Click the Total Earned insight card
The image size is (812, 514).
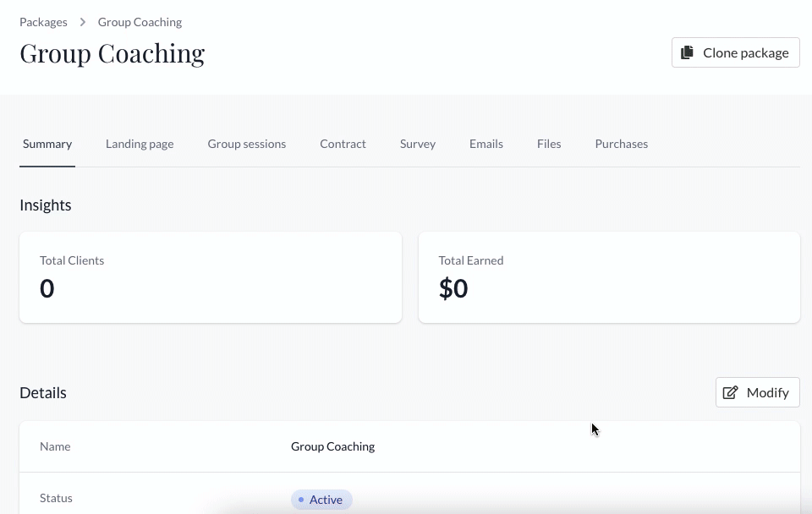click(609, 277)
